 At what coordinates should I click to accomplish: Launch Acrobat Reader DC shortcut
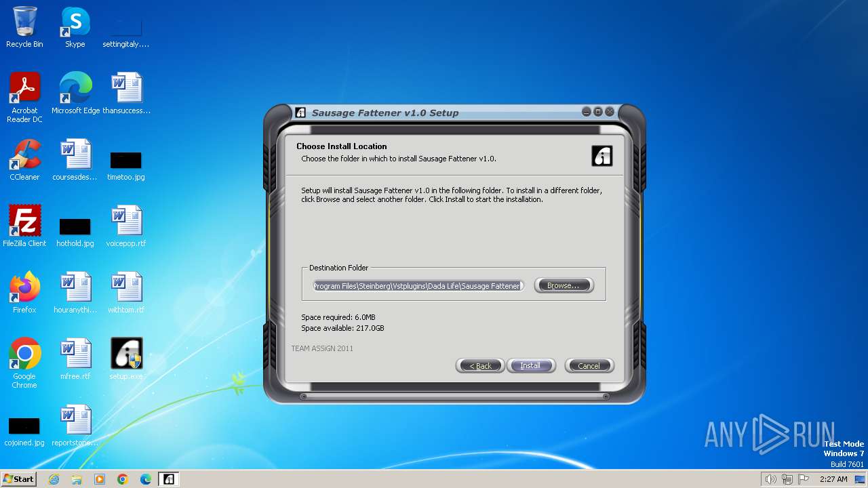pyautogui.click(x=24, y=97)
